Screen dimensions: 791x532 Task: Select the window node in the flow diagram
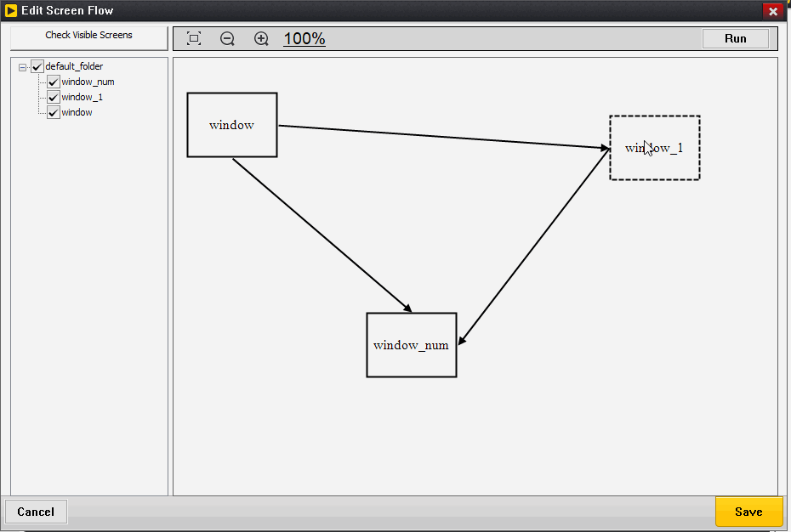[232, 125]
